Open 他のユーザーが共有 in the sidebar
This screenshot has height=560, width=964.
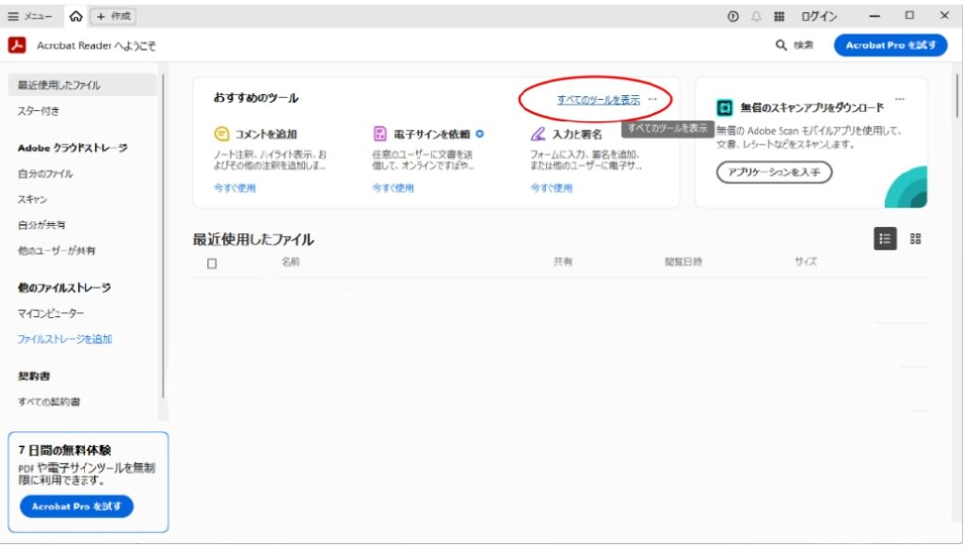pos(56,250)
